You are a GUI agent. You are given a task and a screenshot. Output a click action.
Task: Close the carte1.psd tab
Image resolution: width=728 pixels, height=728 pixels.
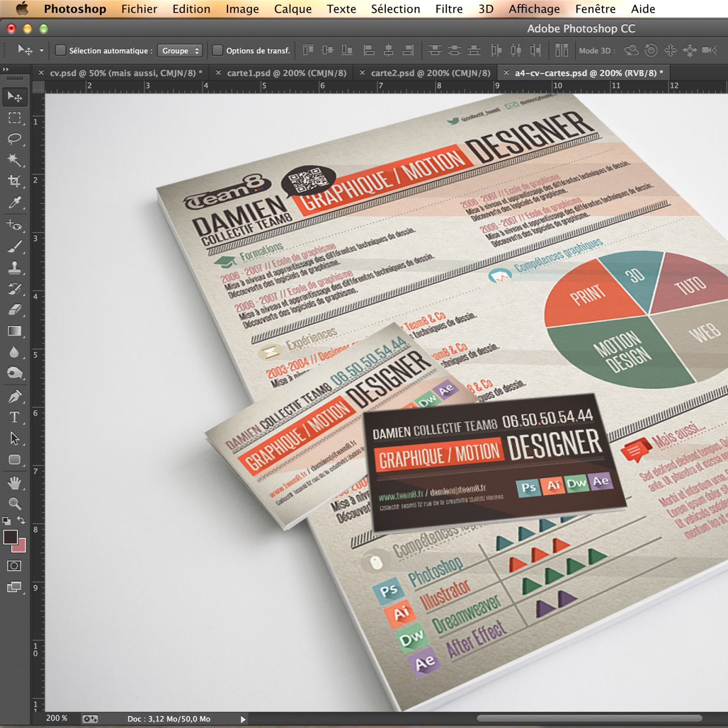click(218, 72)
